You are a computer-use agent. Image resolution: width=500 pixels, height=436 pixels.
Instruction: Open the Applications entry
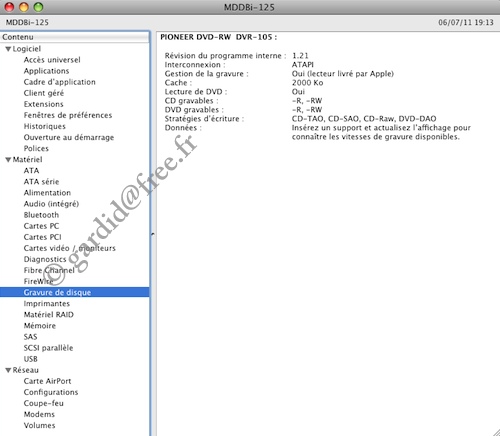(46, 71)
